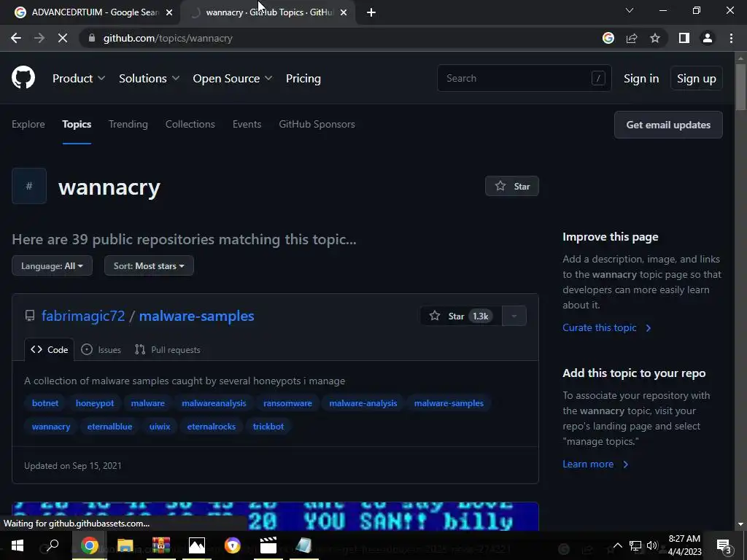747x560 pixels.
Task: Open Windows Start menu
Action: pyautogui.click(x=18, y=545)
